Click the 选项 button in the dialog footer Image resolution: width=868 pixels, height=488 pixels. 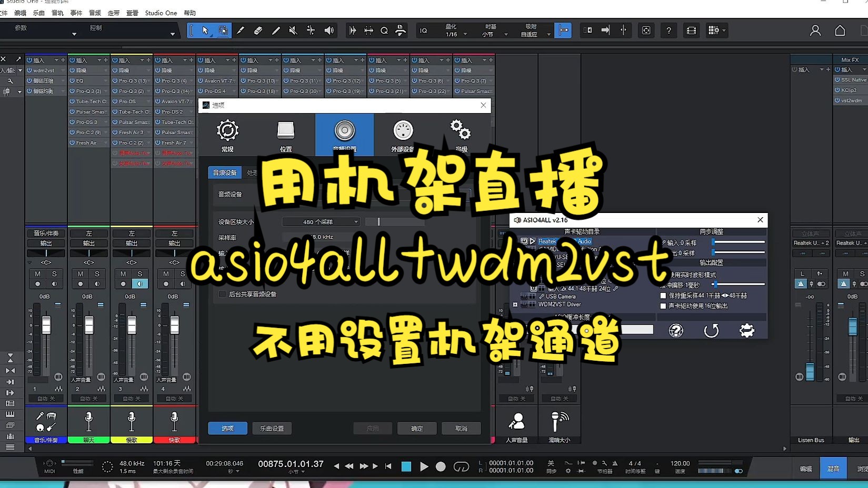point(227,428)
